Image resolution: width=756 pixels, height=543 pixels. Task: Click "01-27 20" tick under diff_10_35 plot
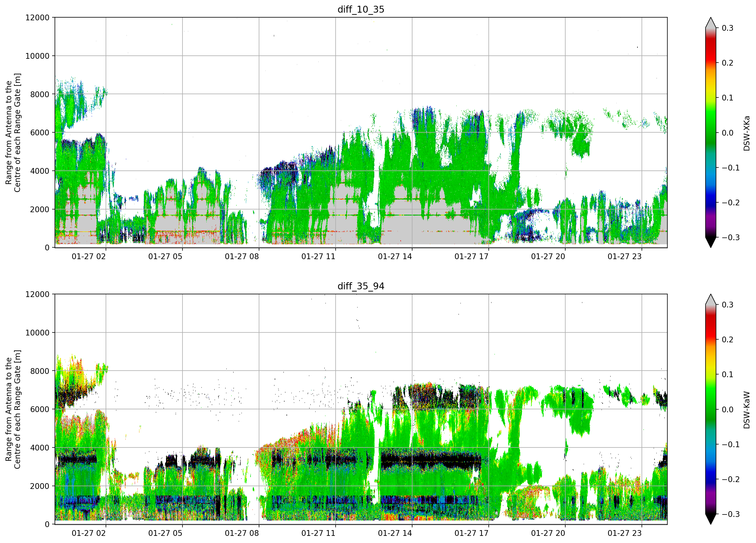(548, 256)
